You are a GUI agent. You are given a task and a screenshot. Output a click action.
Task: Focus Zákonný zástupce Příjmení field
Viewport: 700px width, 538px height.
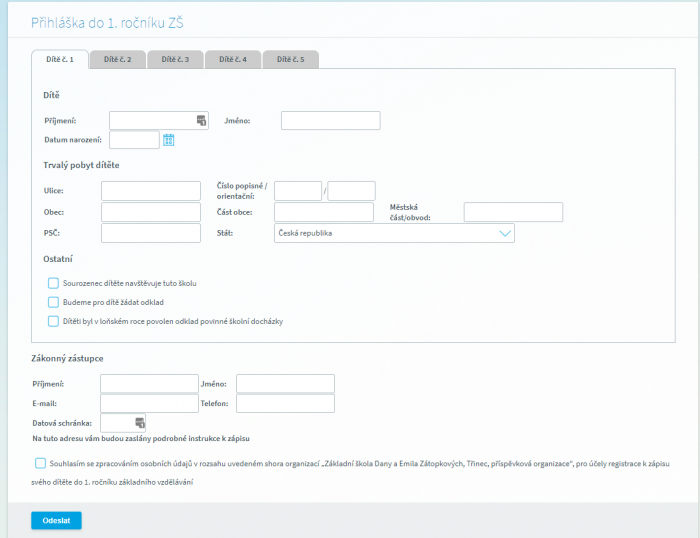point(150,384)
